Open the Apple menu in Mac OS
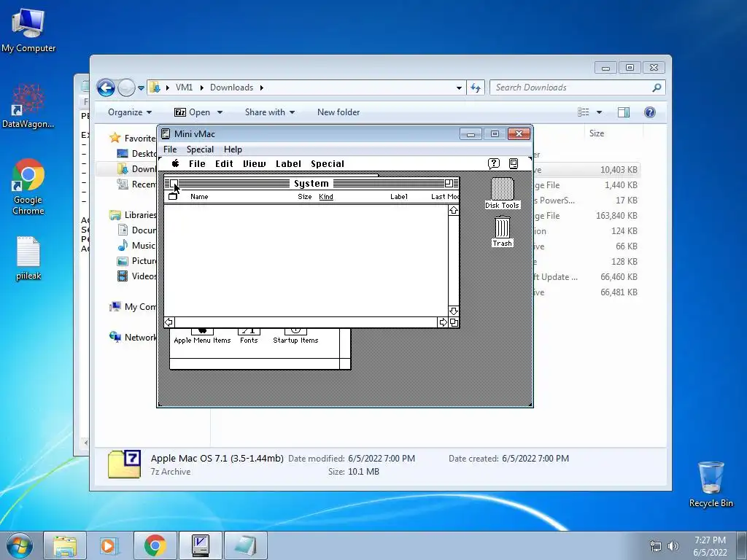The image size is (747, 560). pos(175,163)
